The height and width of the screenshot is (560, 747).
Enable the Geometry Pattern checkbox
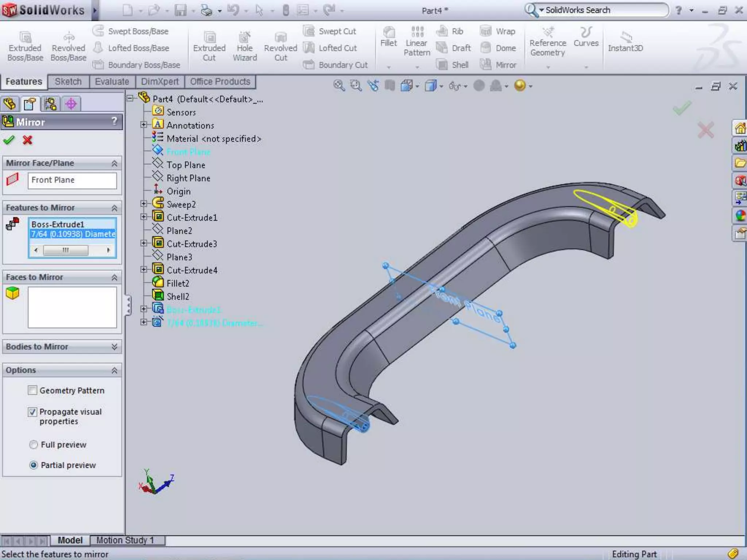coord(33,390)
